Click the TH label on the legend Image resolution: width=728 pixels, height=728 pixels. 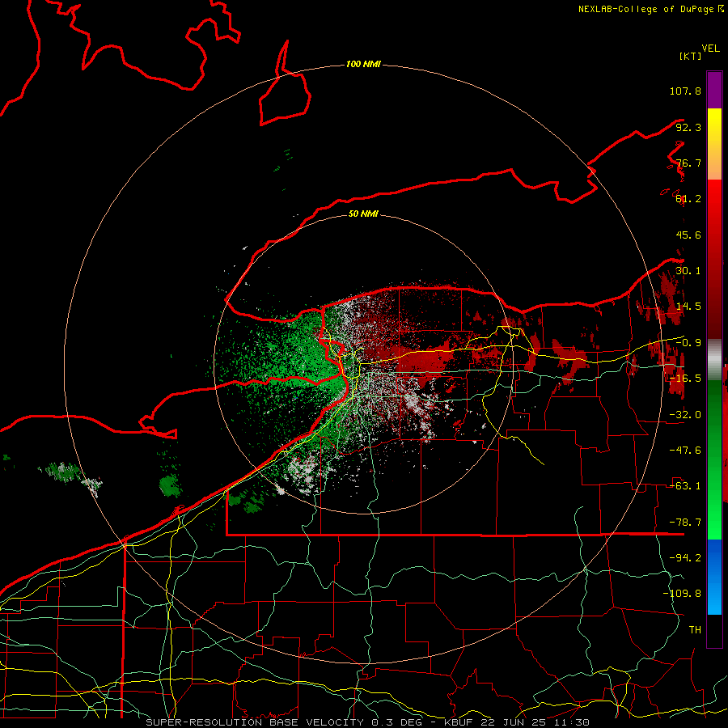click(695, 630)
